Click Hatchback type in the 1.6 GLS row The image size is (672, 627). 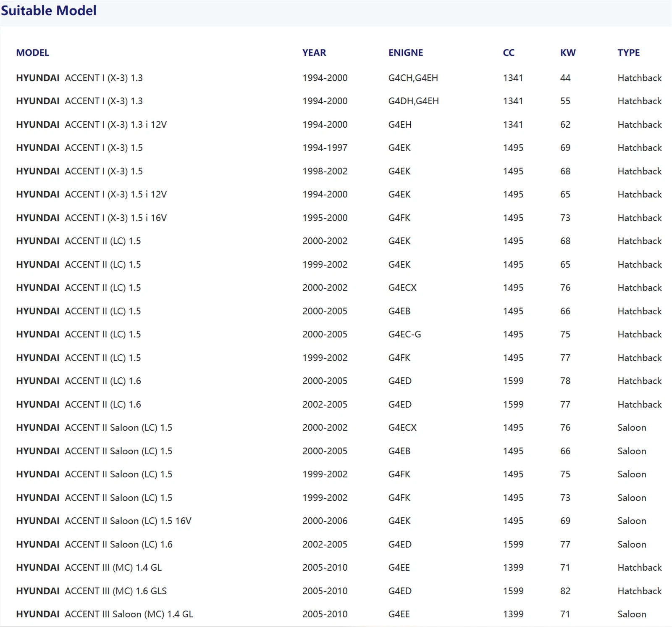click(640, 591)
